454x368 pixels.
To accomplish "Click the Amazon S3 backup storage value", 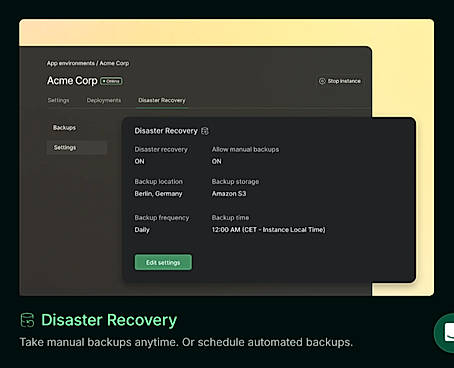I will 229,194.
